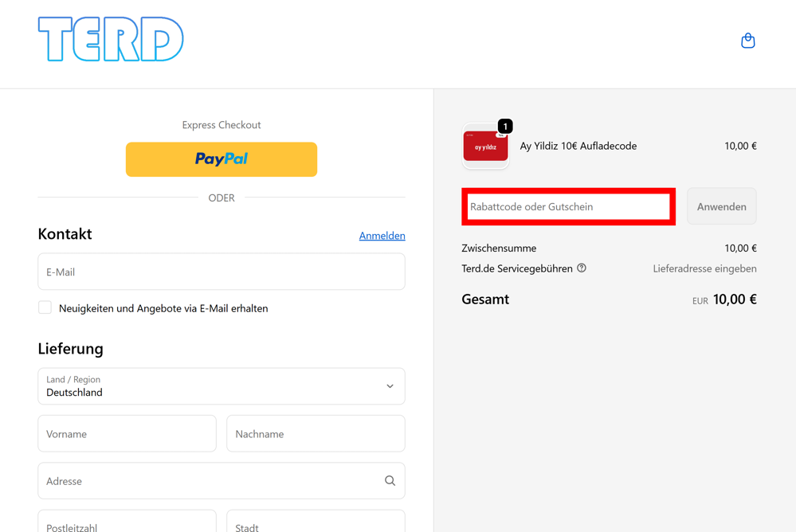Pay with the PayPal express button

point(222,159)
